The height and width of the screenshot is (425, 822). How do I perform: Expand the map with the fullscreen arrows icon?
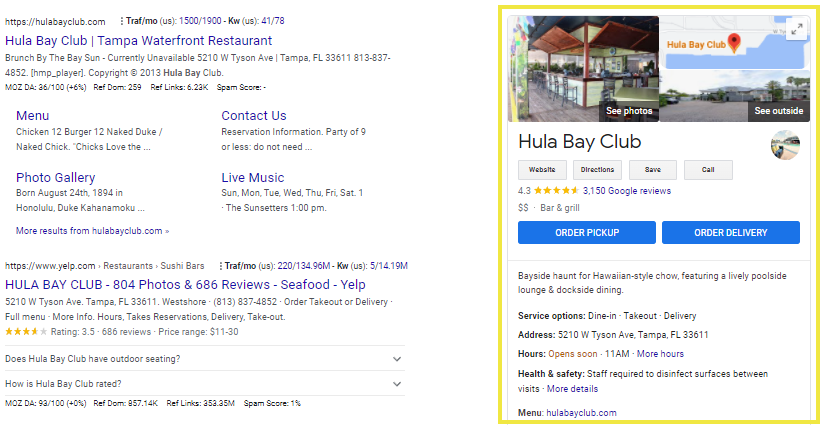797,30
